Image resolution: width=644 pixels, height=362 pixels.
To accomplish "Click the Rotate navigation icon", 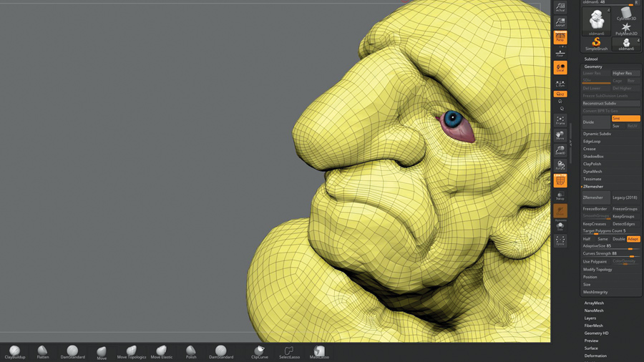I will tap(560, 165).
